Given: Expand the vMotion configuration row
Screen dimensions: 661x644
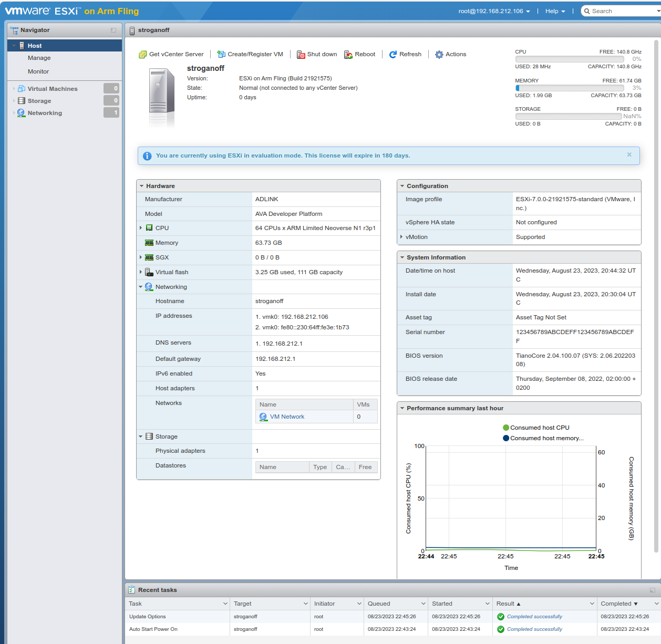Looking at the screenshot, I should [401, 237].
